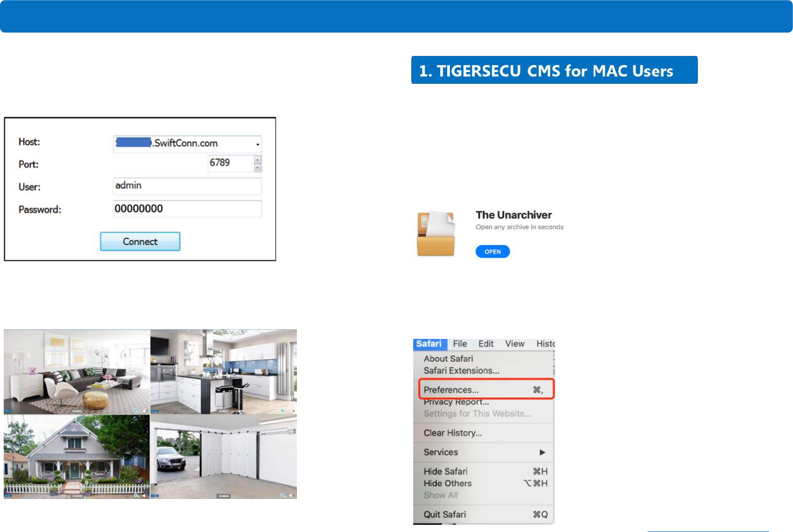Toggle the speaker icon on the CH03 house exterior feed
793x532 pixels.
click(x=144, y=495)
